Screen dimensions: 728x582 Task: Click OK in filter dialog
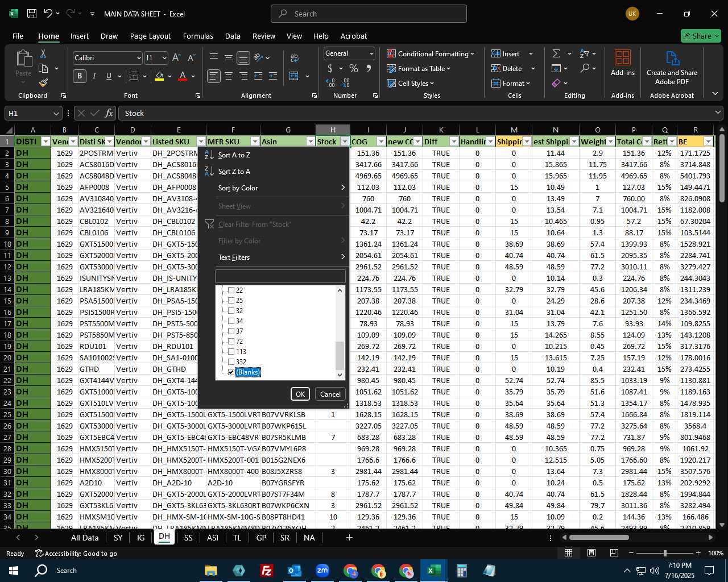300,394
